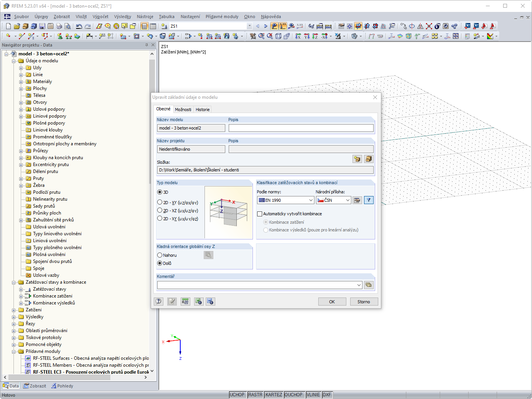The width and height of the screenshot is (532, 399).
Task: Click the save diskette icon in toolbar
Action: (42, 26)
